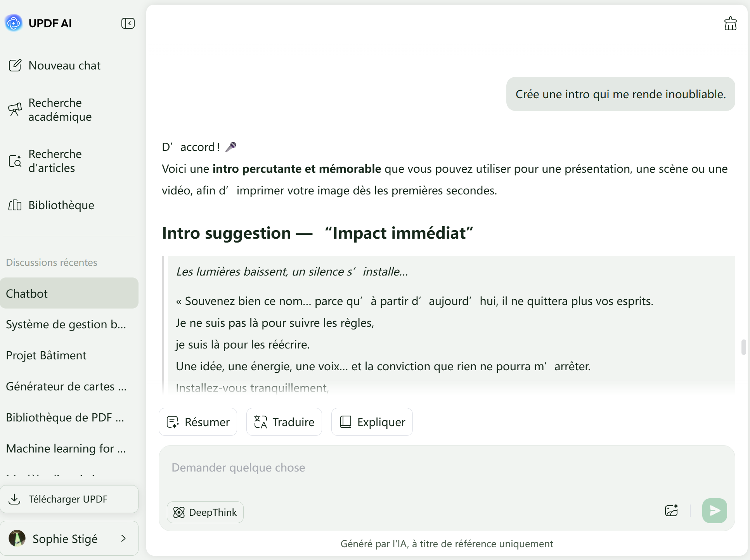The height and width of the screenshot is (560, 750).
Task: Collapse the sidebar panel icon
Action: (128, 23)
